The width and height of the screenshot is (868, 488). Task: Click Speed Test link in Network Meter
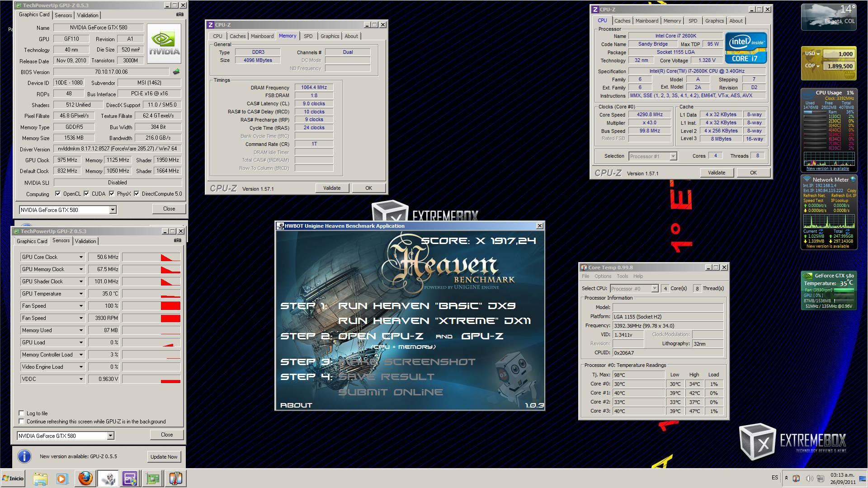click(x=813, y=201)
